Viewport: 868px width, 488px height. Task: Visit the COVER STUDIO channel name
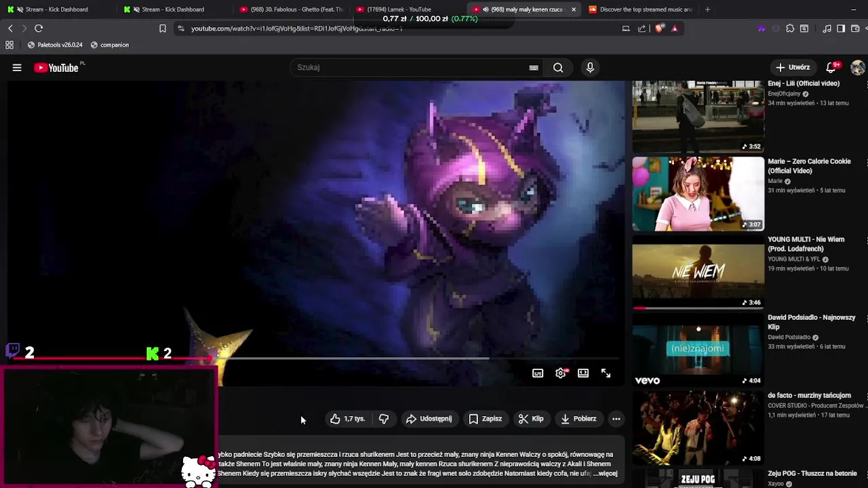[x=816, y=405]
